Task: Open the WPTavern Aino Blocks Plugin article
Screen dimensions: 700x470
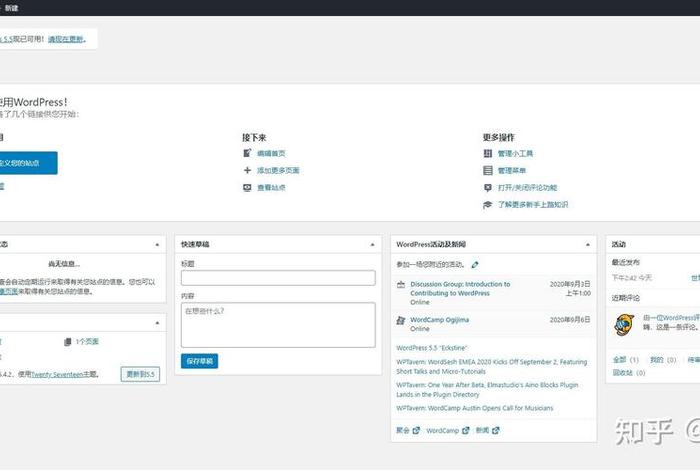Action: (487, 390)
